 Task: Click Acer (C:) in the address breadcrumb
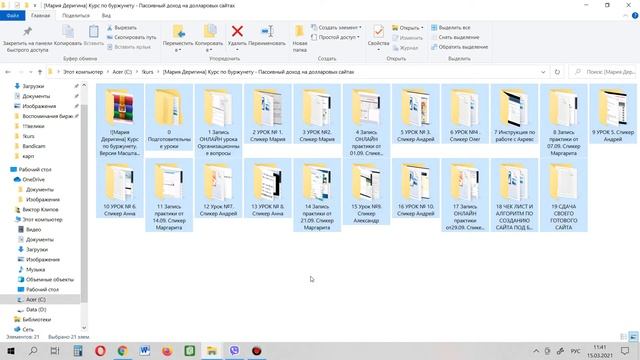pos(122,72)
